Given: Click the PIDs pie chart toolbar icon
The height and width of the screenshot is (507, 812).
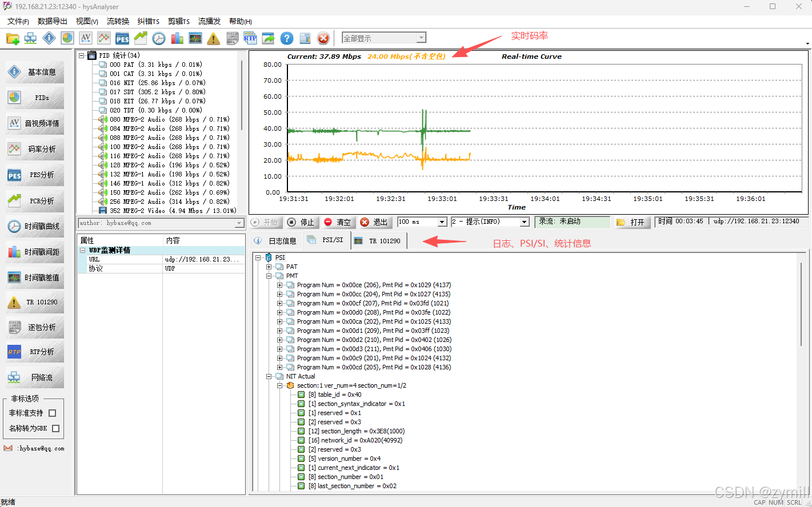Looking at the screenshot, I should click(x=67, y=38).
